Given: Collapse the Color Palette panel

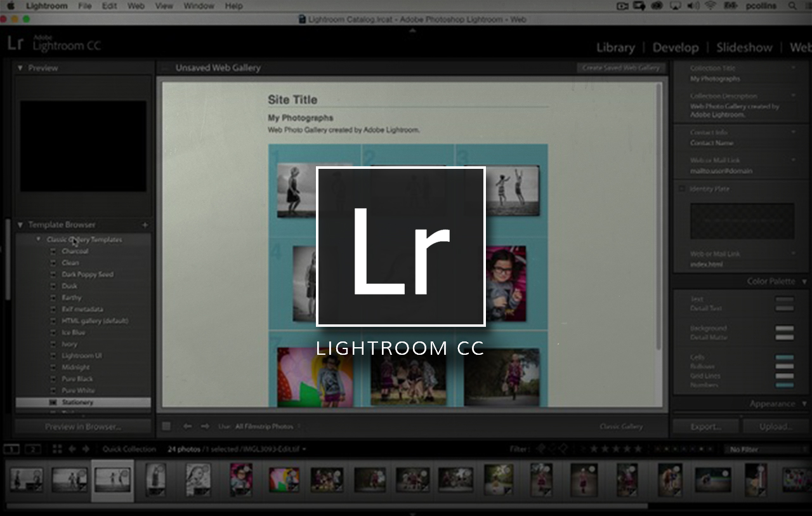Looking at the screenshot, I should point(804,281).
